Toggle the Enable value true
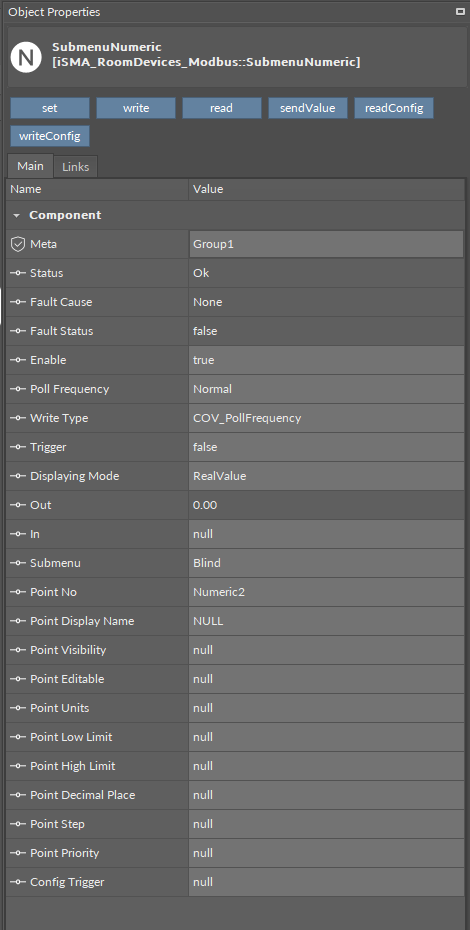The width and height of the screenshot is (470, 930). pos(326,360)
